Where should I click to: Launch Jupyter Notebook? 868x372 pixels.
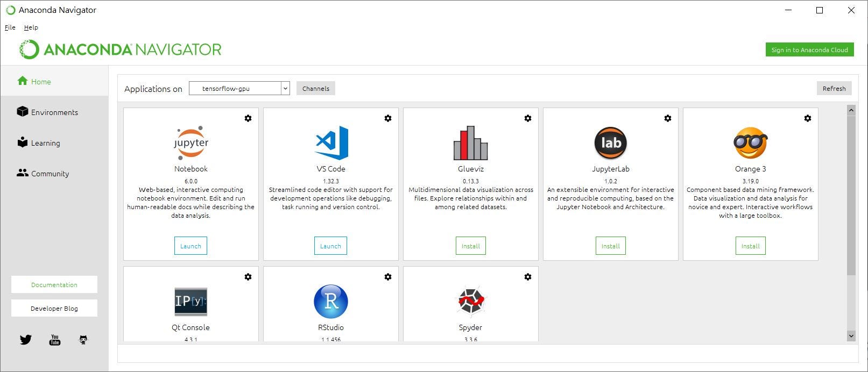(x=190, y=246)
